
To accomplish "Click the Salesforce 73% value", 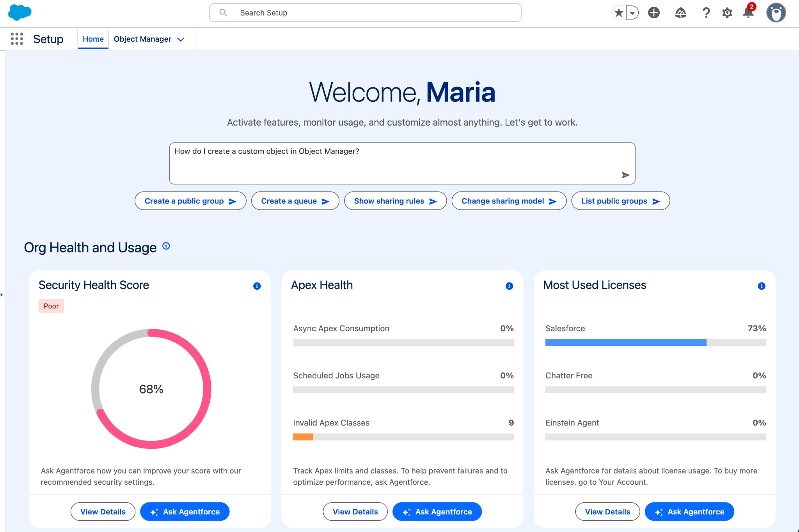I will pos(757,328).
